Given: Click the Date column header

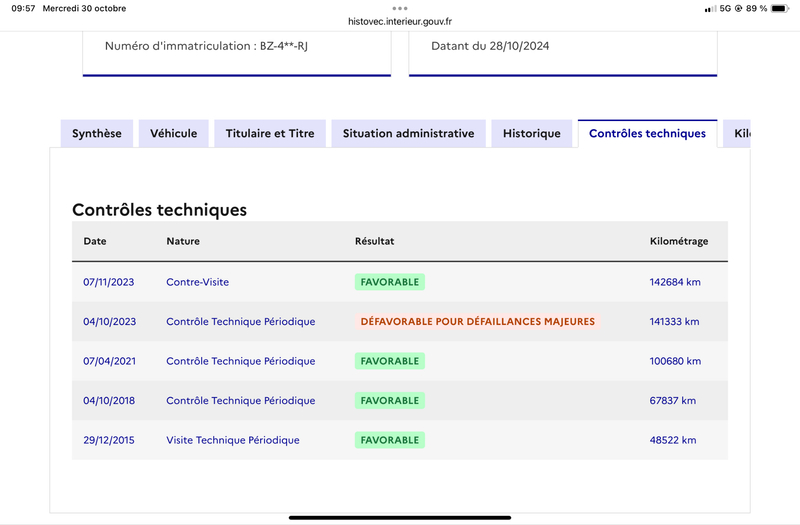Looking at the screenshot, I should (95, 241).
